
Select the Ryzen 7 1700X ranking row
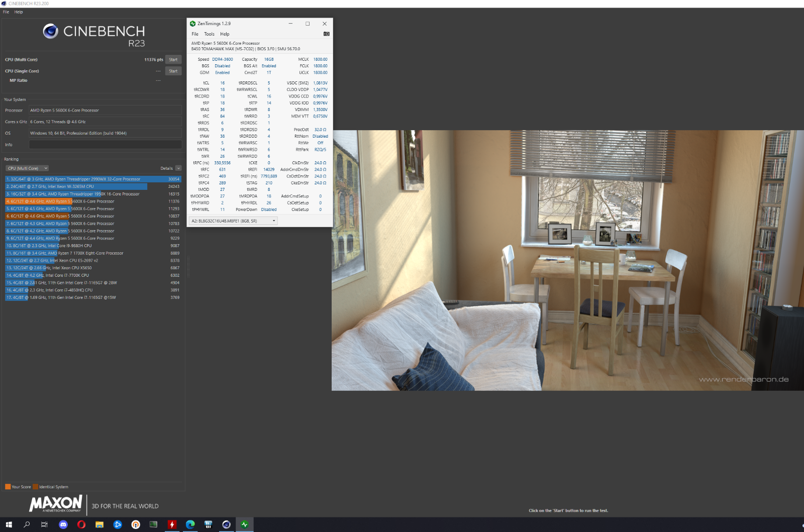(93, 253)
